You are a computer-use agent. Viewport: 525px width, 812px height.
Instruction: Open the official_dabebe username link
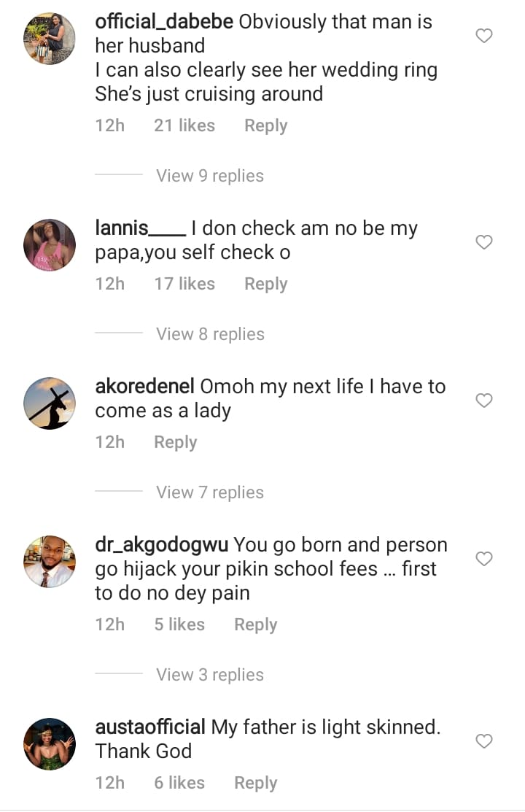pyautogui.click(x=164, y=22)
